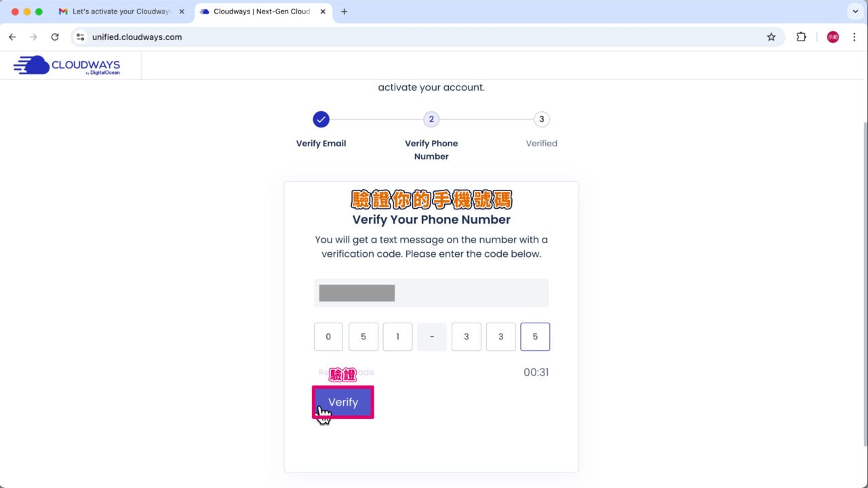868x488 pixels.
Task: Click the Chrome profile avatar icon
Action: 832,37
